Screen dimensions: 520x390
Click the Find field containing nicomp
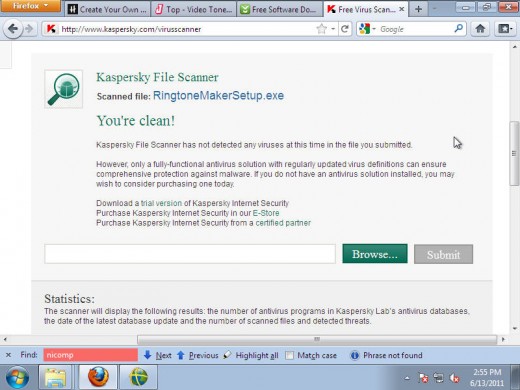click(x=90, y=355)
